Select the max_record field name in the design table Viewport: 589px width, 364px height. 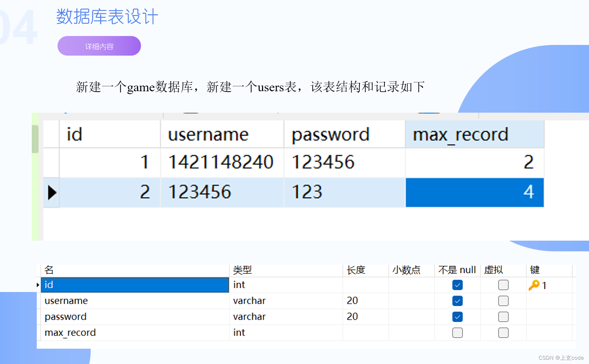[x=135, y=333]
